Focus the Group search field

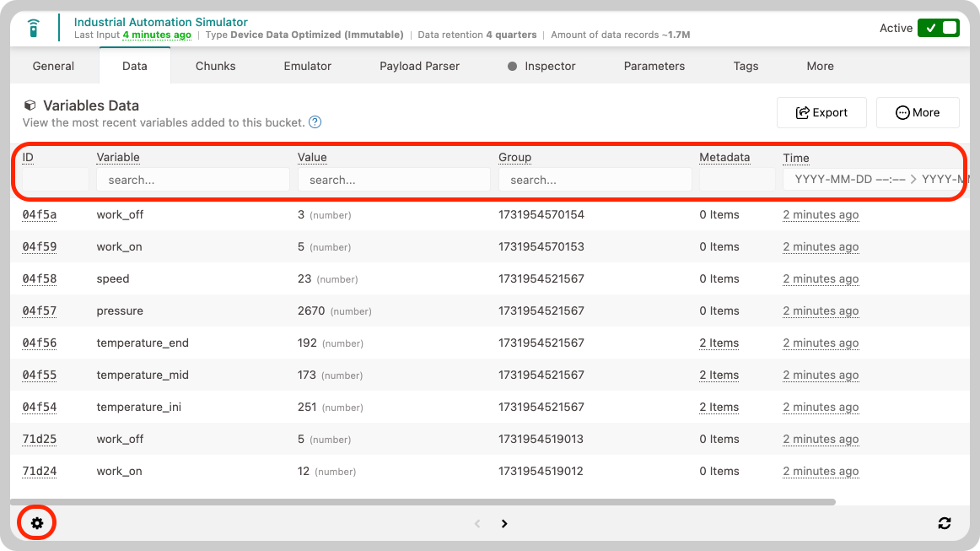click(595, 180)
